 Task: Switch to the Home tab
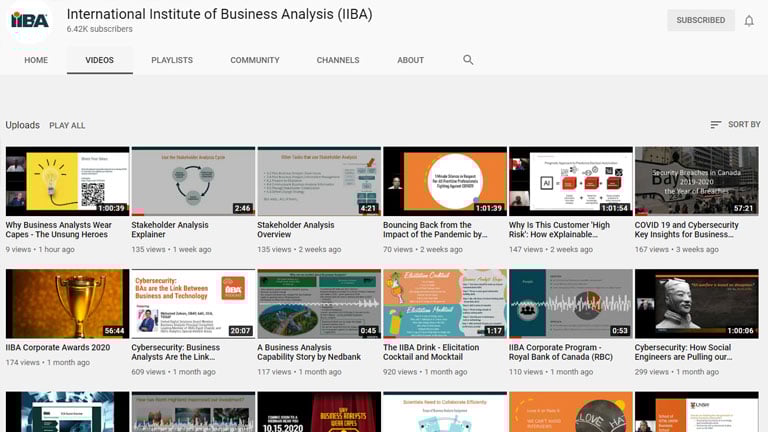tap(36, 60)
